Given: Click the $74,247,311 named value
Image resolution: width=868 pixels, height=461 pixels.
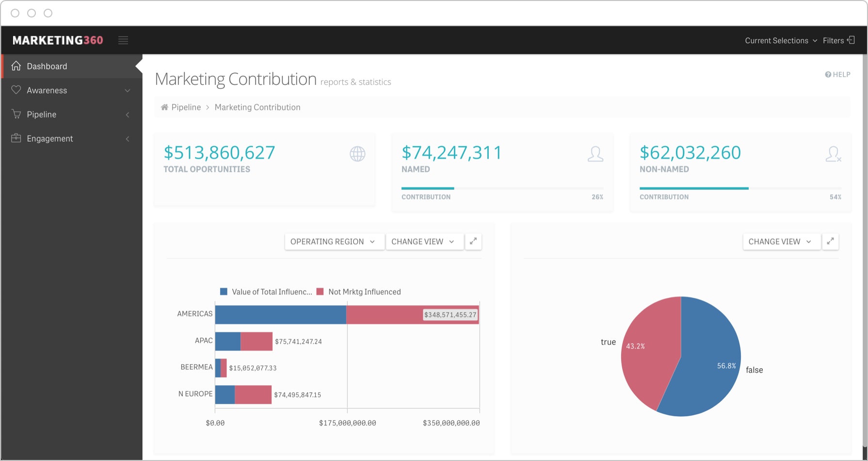Looking at the screenshot, I should click(x=451, y=153).
